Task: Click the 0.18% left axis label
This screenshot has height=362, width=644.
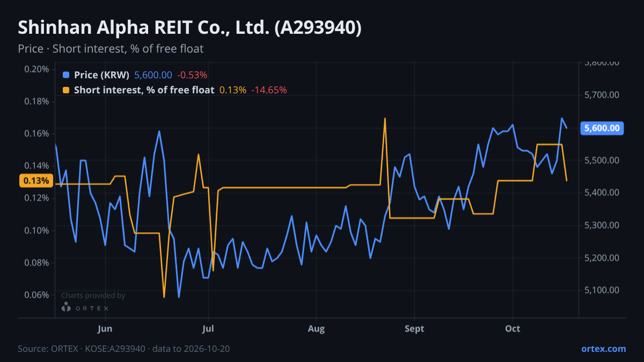Action: (x=36, y=101)
